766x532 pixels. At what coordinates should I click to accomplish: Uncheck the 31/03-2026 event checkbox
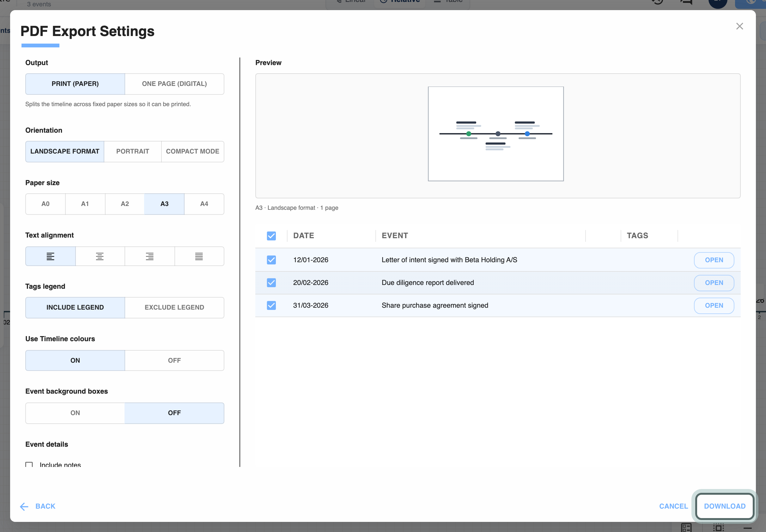coord(271,305)
